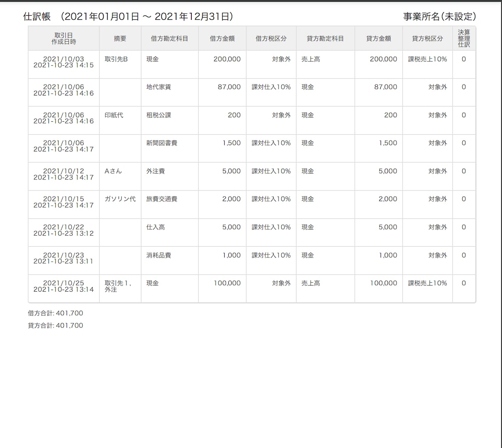502x448 pixels.
Task: Click the 貸方合計: 401,700 total
Action: click(x=56, y=325)
